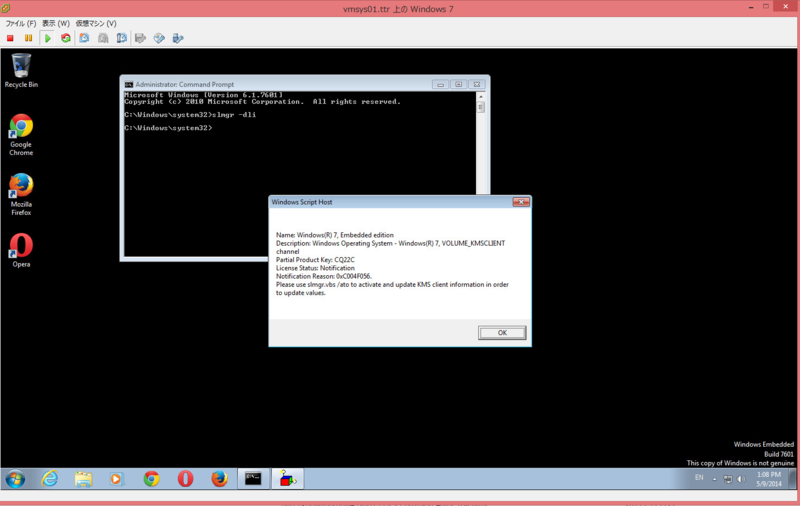Open Windows Media Player taskbar icon
Viewport: 800px width, 506px height.
[x=117, y=479]
